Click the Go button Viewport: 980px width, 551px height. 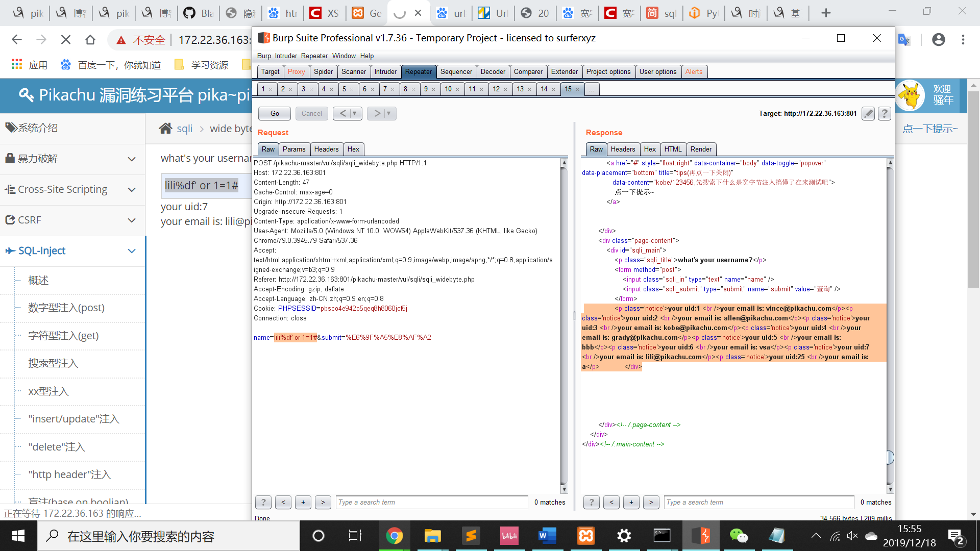(x=275, y=113)
